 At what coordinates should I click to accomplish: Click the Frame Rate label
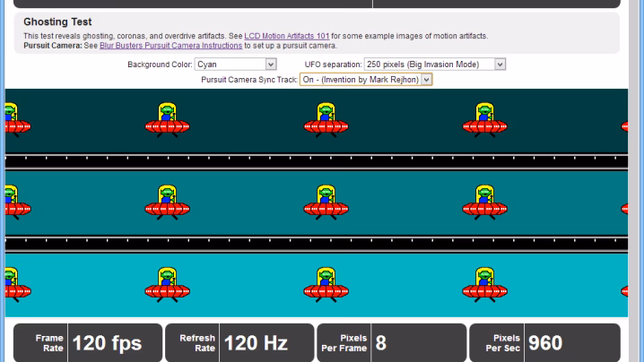point(49,343)
